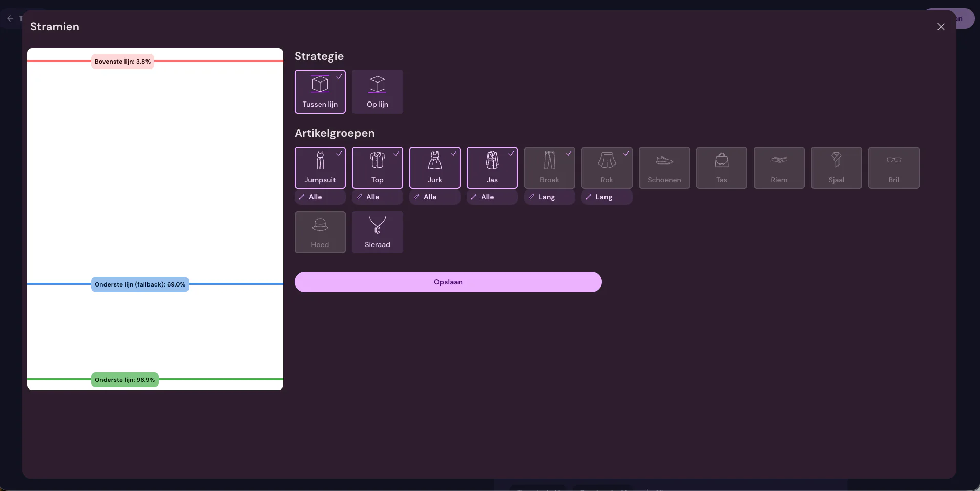This screenshot has height=491, width=980.
Task: Close the Stramien dialog
Action: point(941,27)
